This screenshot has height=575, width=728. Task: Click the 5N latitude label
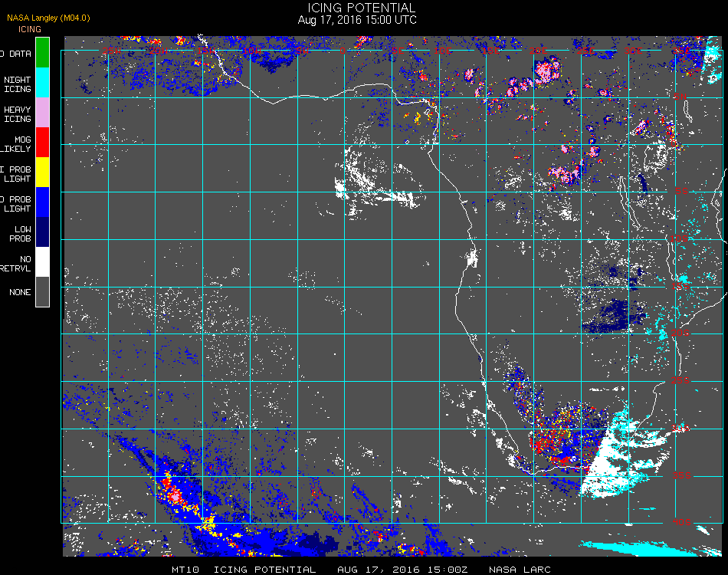(x=680, y=97)
